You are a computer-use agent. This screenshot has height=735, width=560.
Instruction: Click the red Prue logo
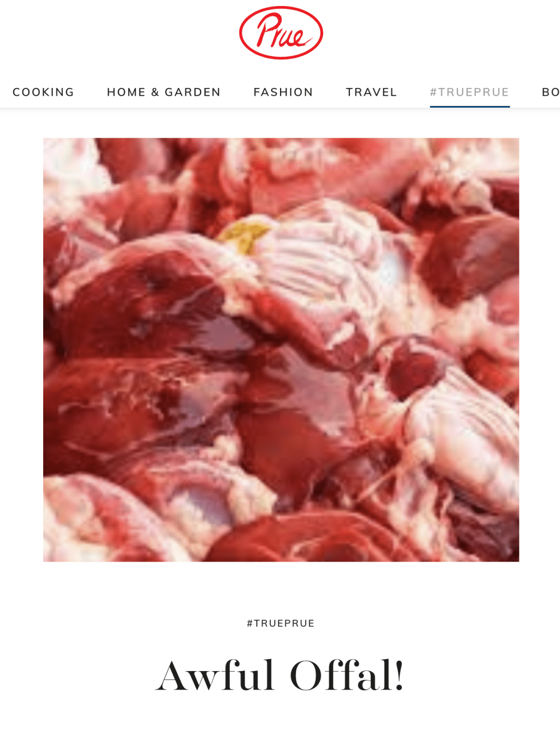pyautogui.click(x=281, y=33)
